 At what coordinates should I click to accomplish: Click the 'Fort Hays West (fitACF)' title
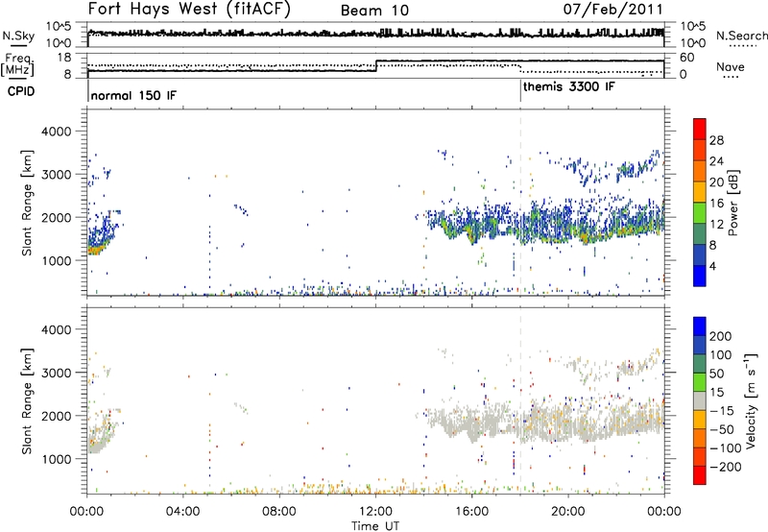point(189,9)
